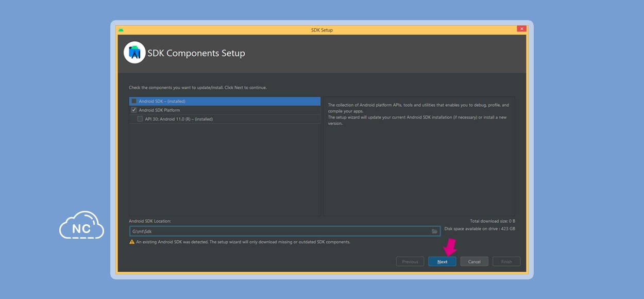The height and width of the screenshot is (299, 644).
Task: Click 'An existing Android SDK was detected' message
Action: pos(243,242)
